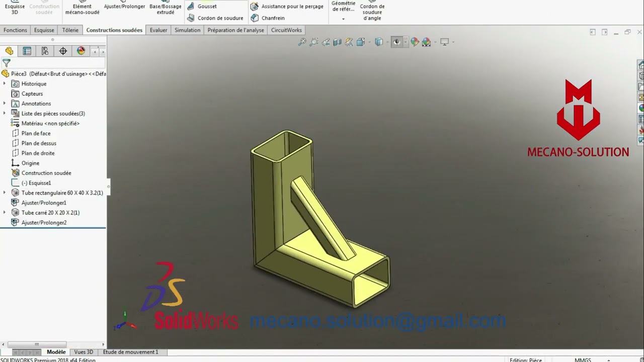Screen dimensions: 644x362
Task: Click the Apply Scene icon
Action: coord(426,42)
